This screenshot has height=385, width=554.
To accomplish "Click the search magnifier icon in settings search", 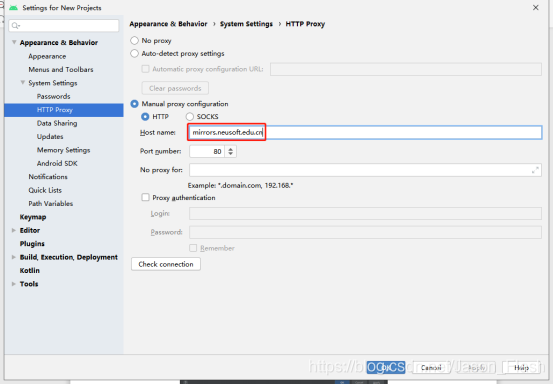I will coord(15,25).
